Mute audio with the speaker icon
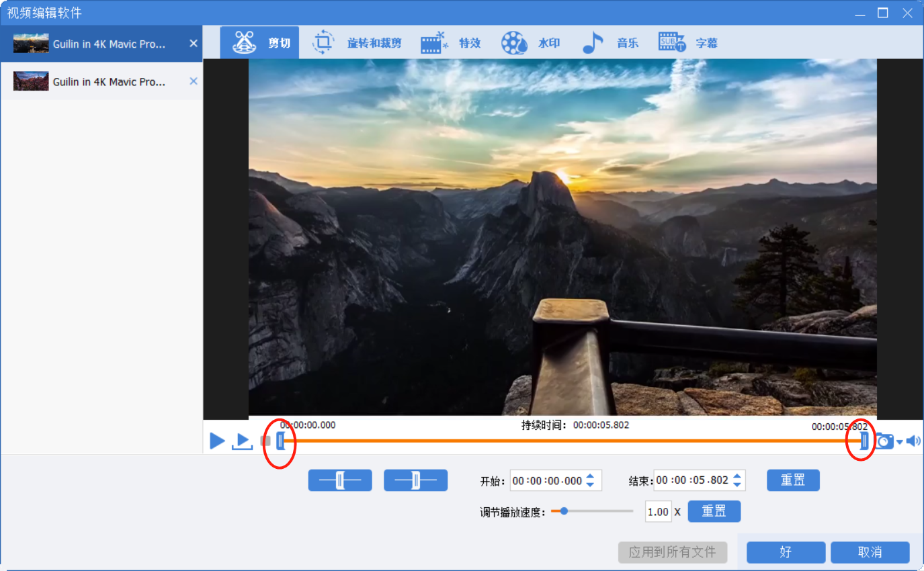The width and height of the screenshot is (924, 571). click(x=913, y=441)
